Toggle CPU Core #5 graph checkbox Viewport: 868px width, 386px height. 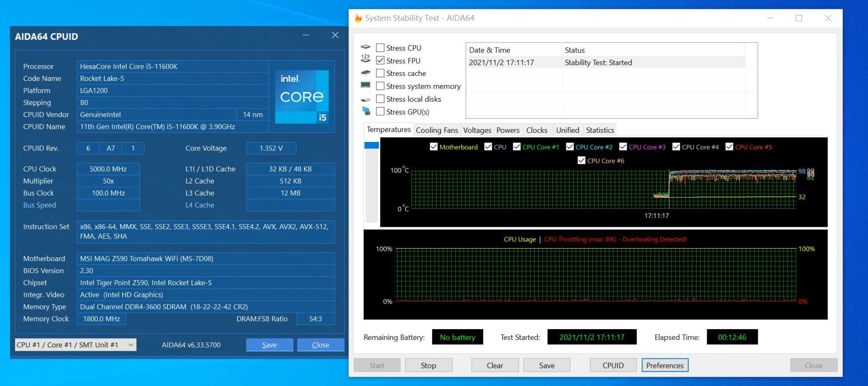pos(729,146)
